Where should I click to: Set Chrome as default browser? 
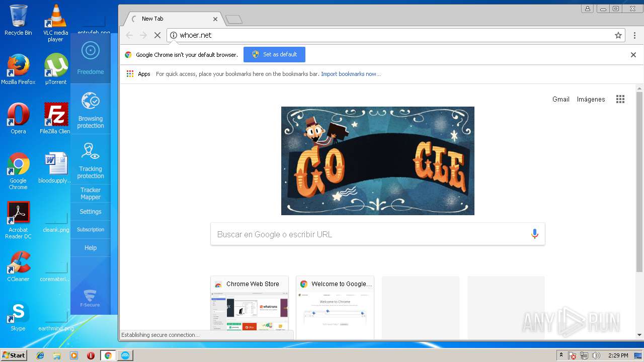(274, 54)
